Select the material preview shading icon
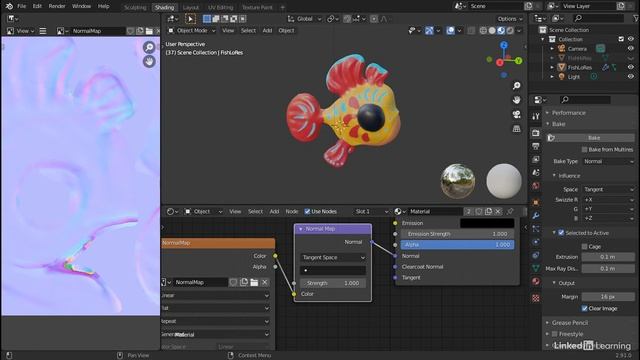The width and height of the screenshot is (640, 360). tap(501, 31)
